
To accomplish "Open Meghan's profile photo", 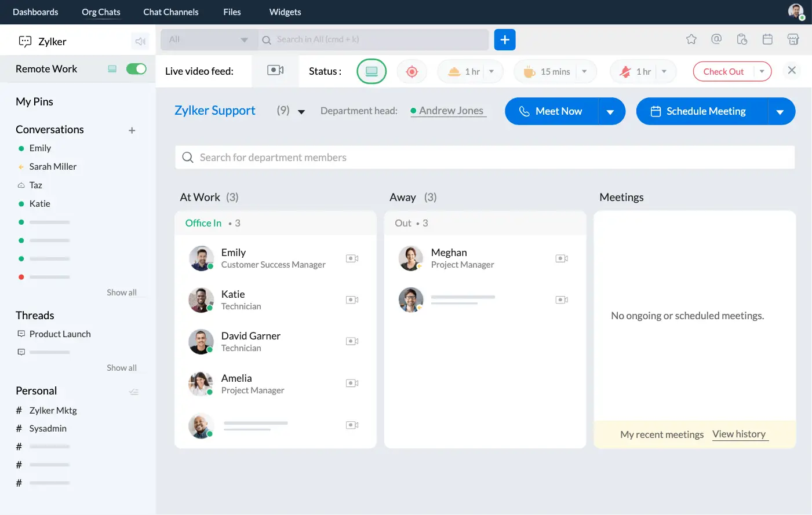I will coord(411,258).
